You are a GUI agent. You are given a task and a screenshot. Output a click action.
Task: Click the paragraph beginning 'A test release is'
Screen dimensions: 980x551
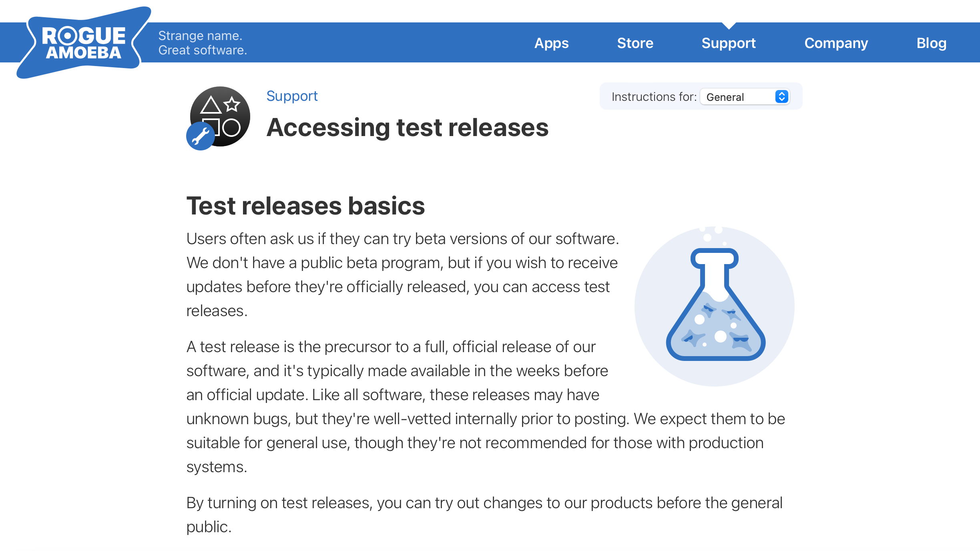(x=486, y=407)
